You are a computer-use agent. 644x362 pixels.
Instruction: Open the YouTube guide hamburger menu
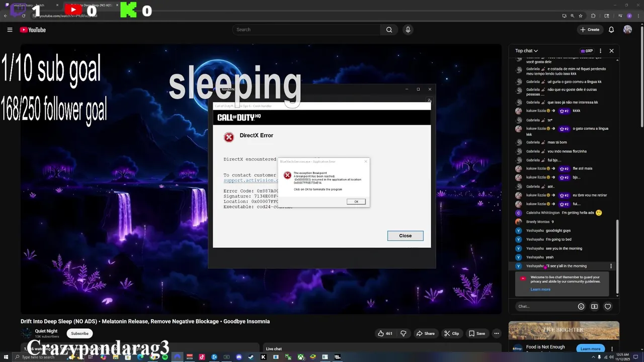(x=10, y=30)
